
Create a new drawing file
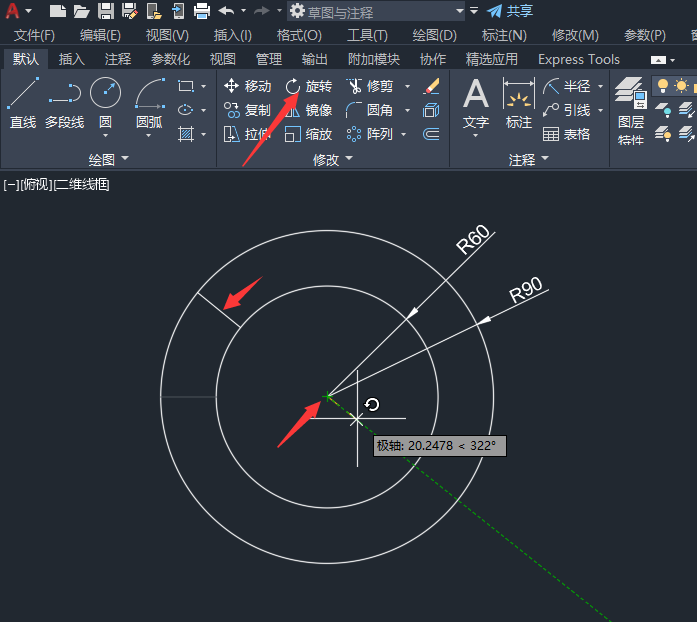click(x=57, y=11)
